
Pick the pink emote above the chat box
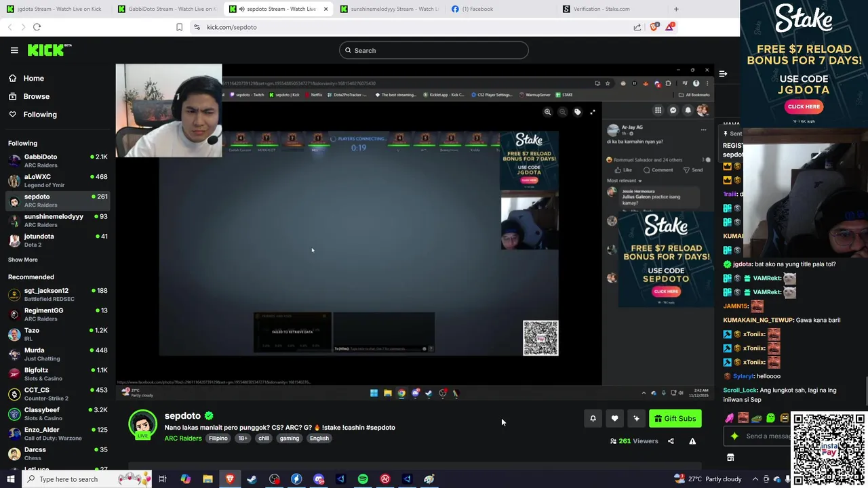pos(730,418)
